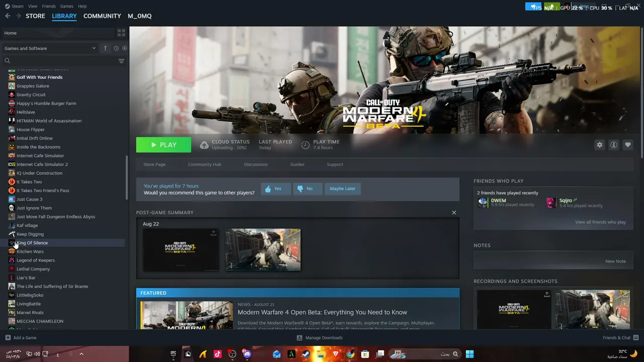Image resolution: width=644 pixels, height=362 pixels.
Task: Click the Play Time clock icon
Action: pyautogui.click(x=305, y=145)
